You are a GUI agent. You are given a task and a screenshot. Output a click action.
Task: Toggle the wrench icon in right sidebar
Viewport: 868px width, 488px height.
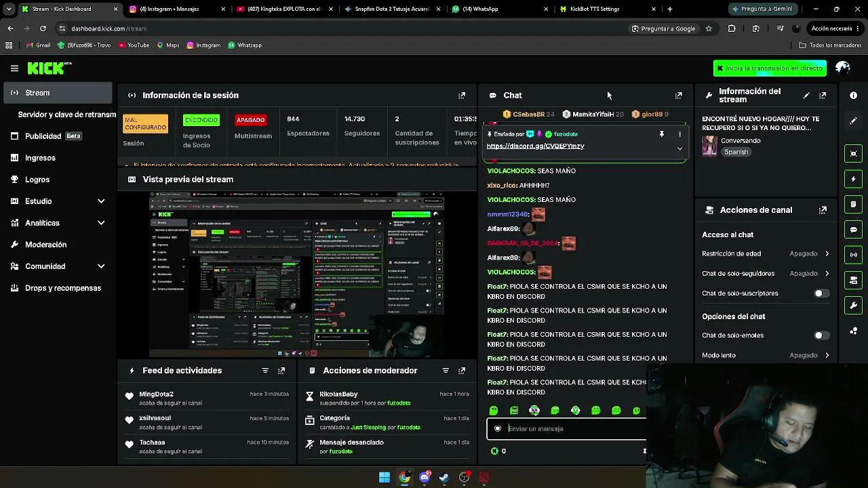854,306
